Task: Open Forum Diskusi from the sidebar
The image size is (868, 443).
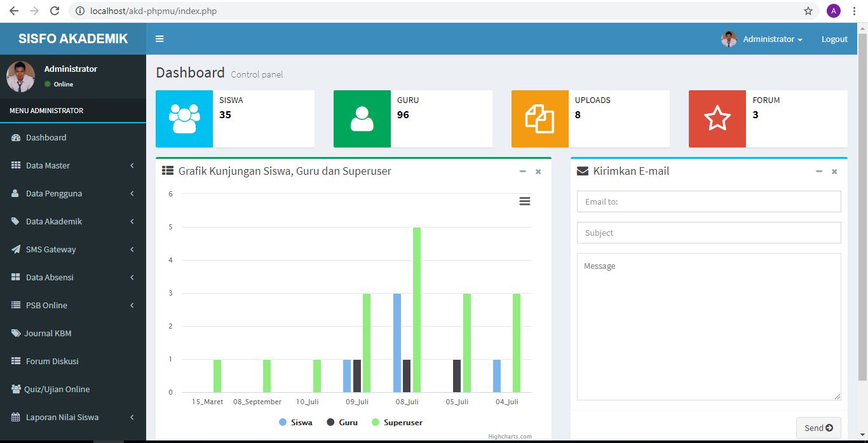Action: point(52,361)
